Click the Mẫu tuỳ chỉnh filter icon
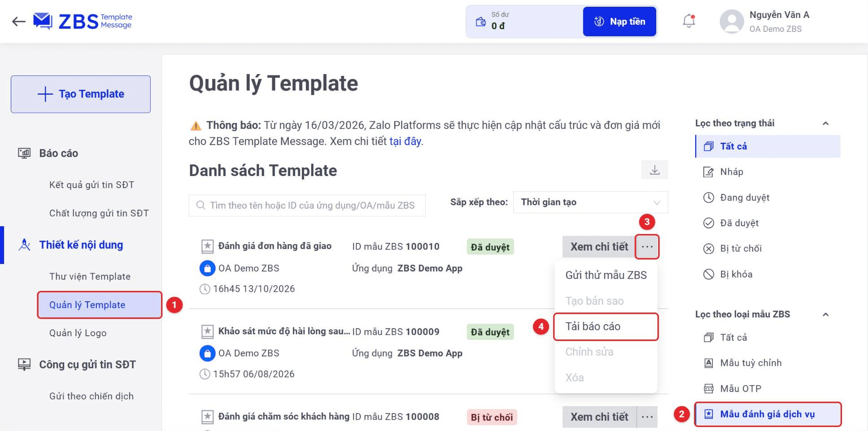This screenshot has height=431, width=868. [x=708, y=363]
